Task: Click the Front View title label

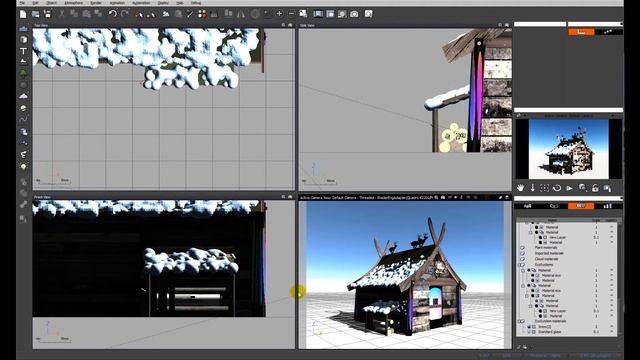Action: click(x=42, y=197)
